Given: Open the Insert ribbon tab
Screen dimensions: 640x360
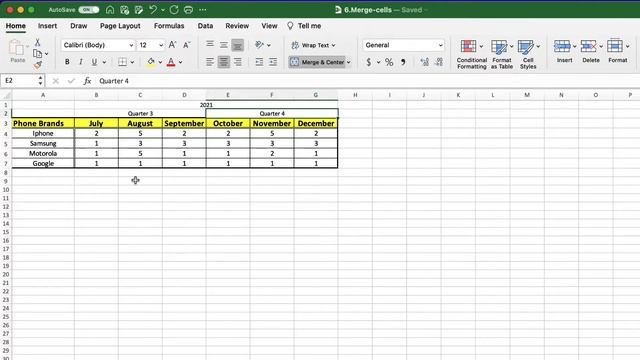Looking at the screenshot, I should pos(47,26).
